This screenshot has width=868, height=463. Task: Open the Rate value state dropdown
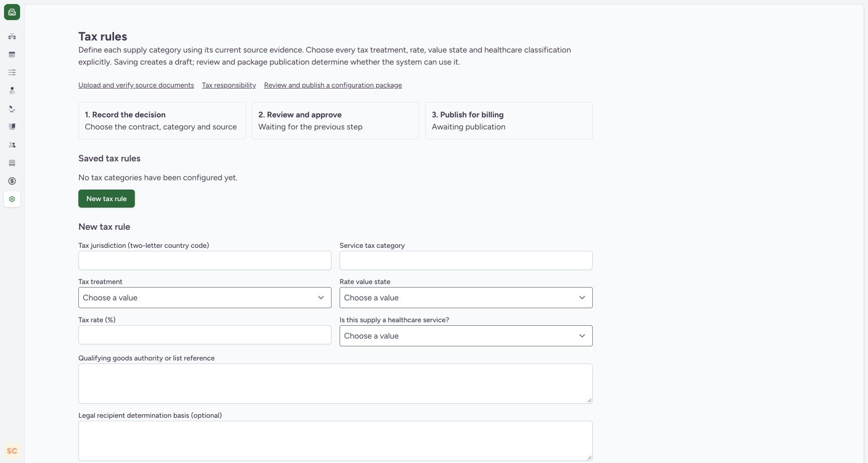click(466, 298)
